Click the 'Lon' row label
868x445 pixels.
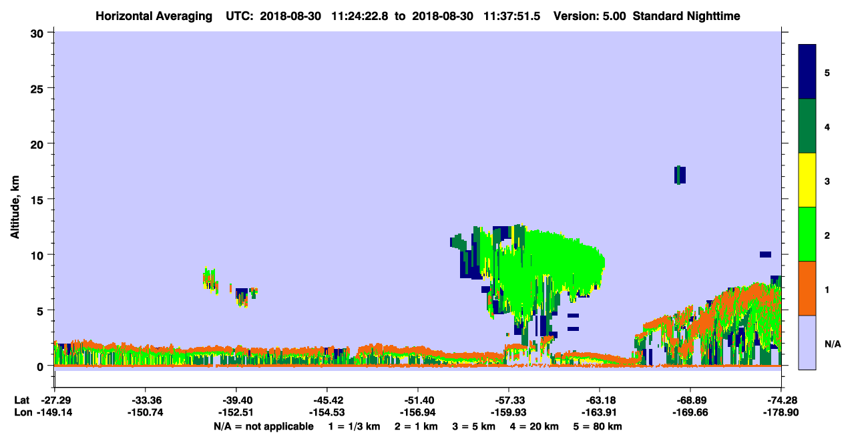point(23,413)
